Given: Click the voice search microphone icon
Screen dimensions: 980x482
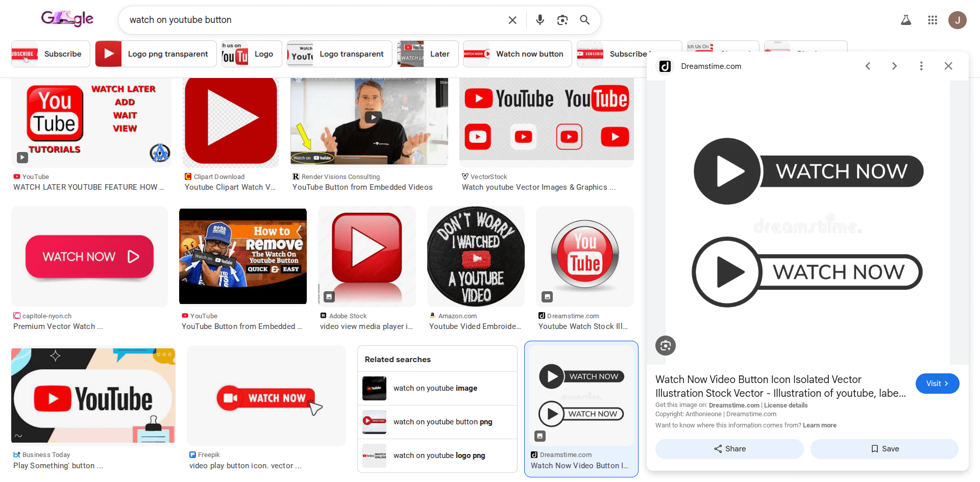Looking at the screenshot, I should pyautogui.click(x=540, y=20).
